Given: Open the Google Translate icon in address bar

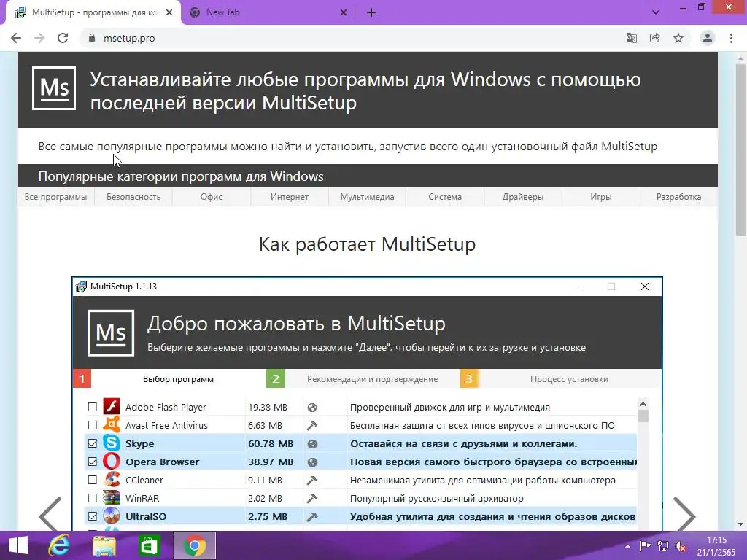Looking at the screenshot, I should coord(632,38).
